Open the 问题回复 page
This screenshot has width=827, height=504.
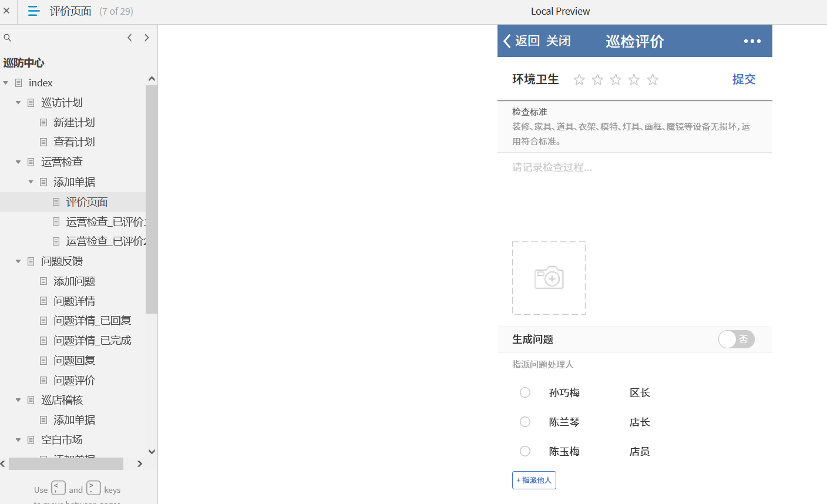point(74,361)
